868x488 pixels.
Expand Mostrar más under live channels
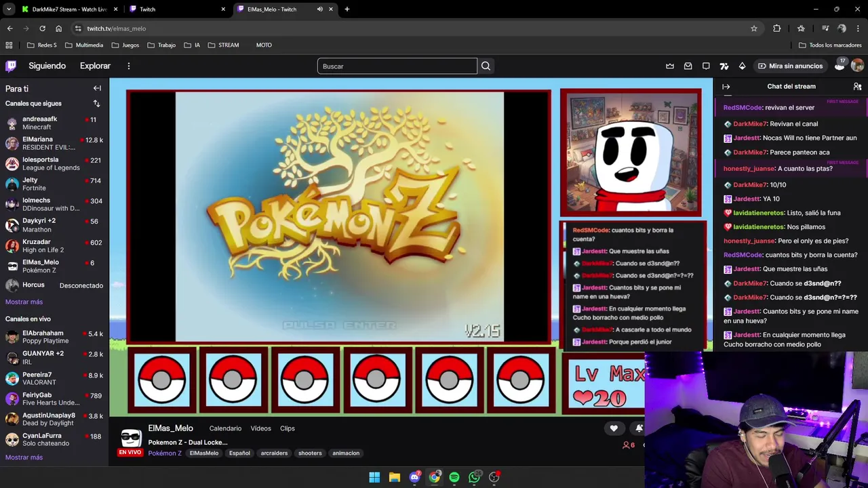click(24, 457)
